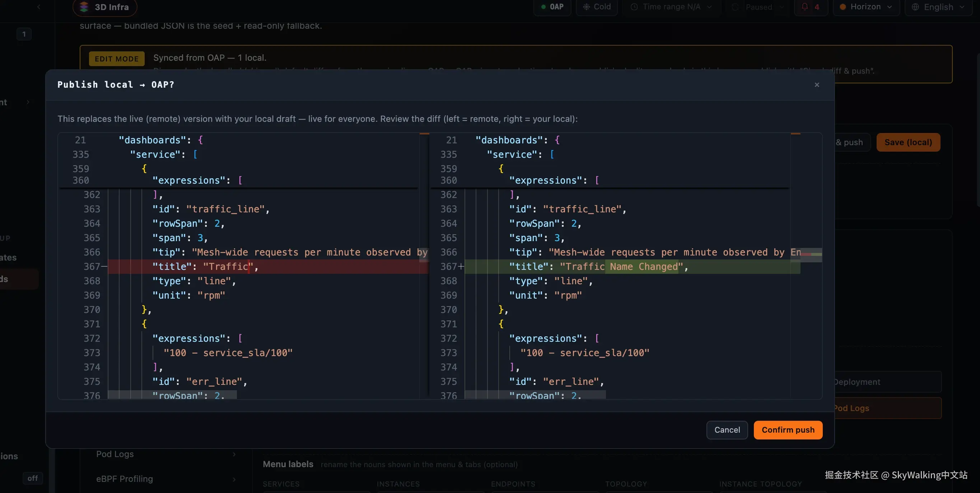Click the diff overview ruler marker on right
Image resolution: width=980 pixels, height=493 pixels.
811,254
